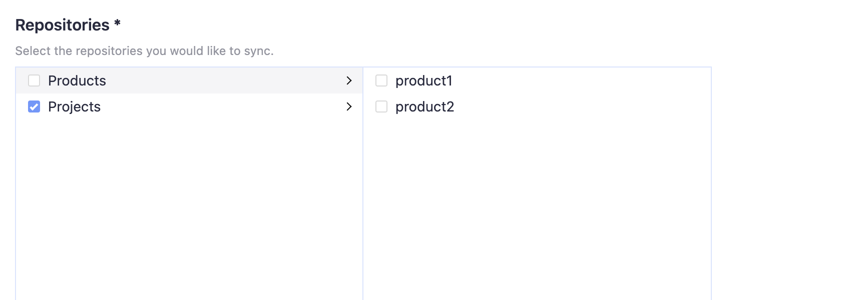
Task: Click the vertical divider between both panels
Action: pyautogui.click(x=363, y=200)
